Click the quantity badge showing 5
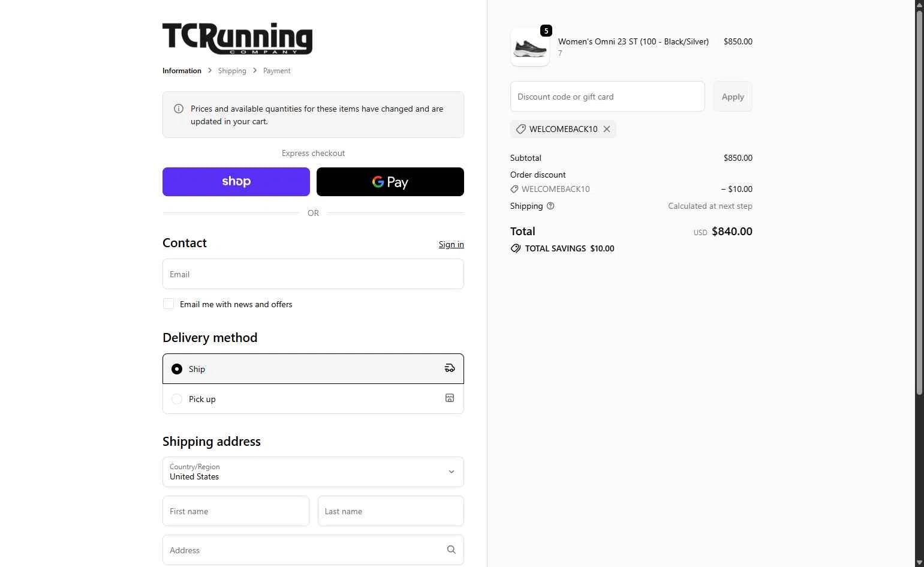The image size is (924, 567). pos(546,31)
